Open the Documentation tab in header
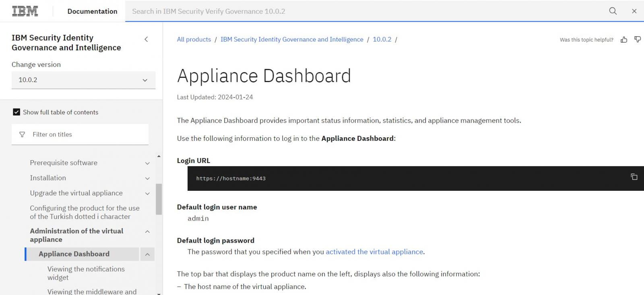Viewport: 644px width, 295px height. click(92, 11)
